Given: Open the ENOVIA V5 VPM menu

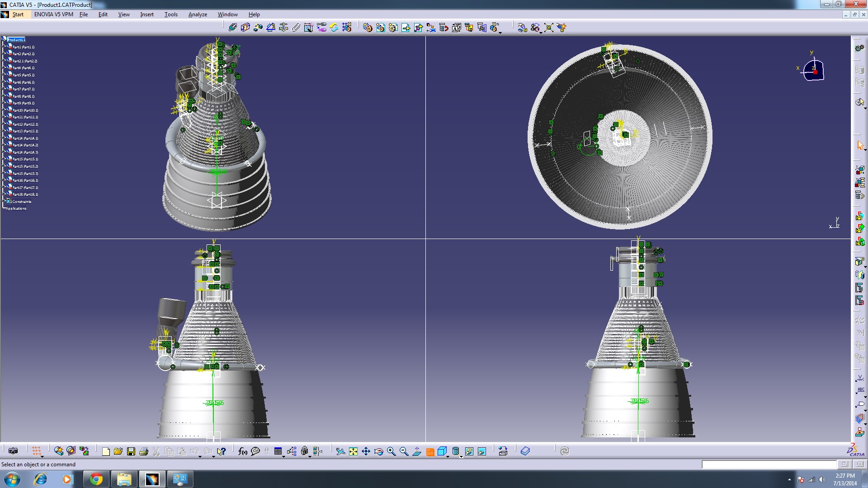Looking at the screenshot, I should pos(53,14).
